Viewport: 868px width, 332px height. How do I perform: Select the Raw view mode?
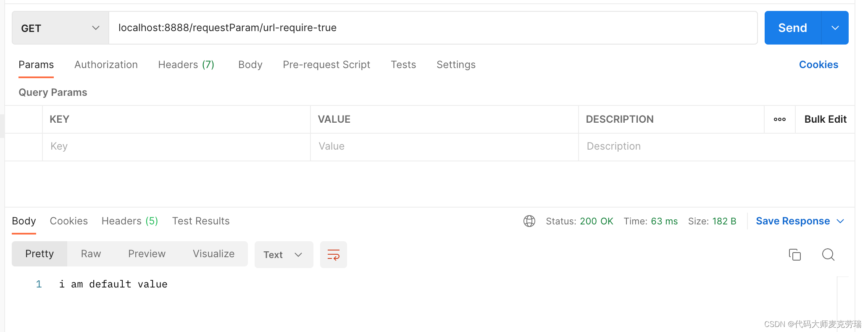tap(91, 254)
